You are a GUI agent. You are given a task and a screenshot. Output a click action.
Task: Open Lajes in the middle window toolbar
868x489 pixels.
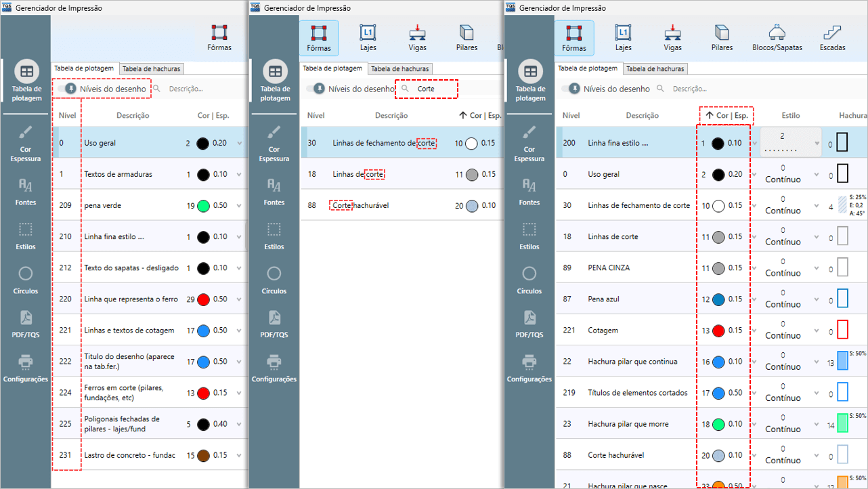tap(368, 37)
